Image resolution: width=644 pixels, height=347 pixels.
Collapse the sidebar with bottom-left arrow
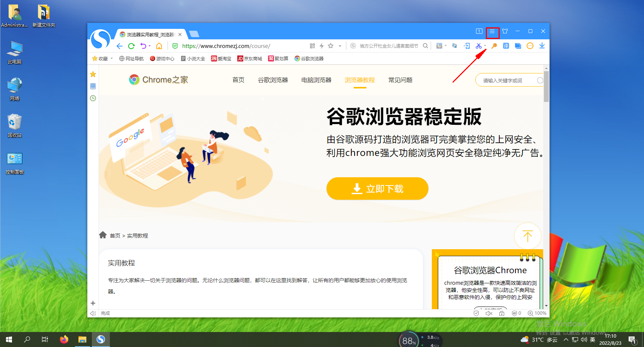tap(93, 313)
